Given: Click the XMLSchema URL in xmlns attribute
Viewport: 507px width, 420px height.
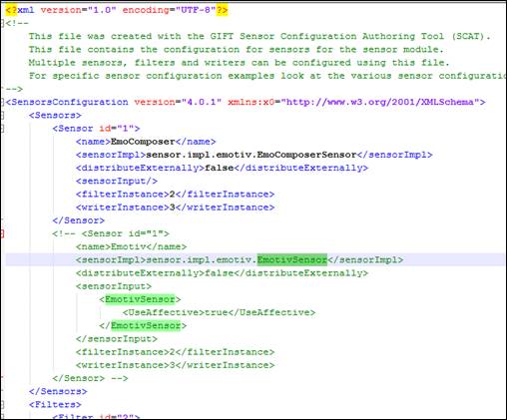Looking at the screenshot, I should (380, 102).
